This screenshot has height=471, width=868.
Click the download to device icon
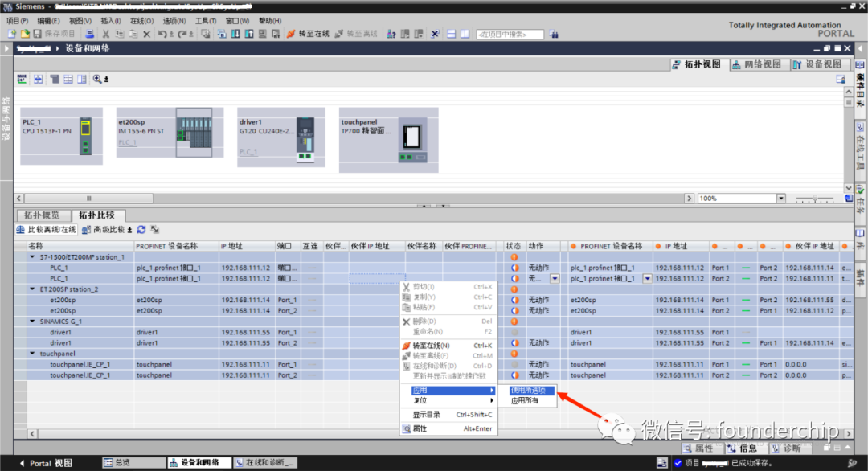(235, 34)
